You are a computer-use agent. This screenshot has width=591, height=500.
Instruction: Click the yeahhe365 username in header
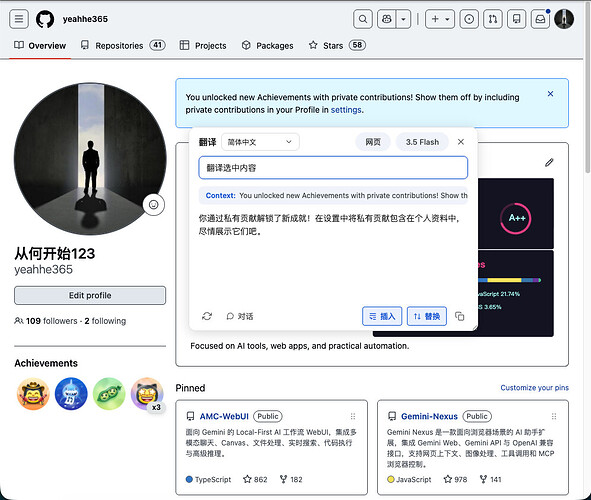pos(85,19)
